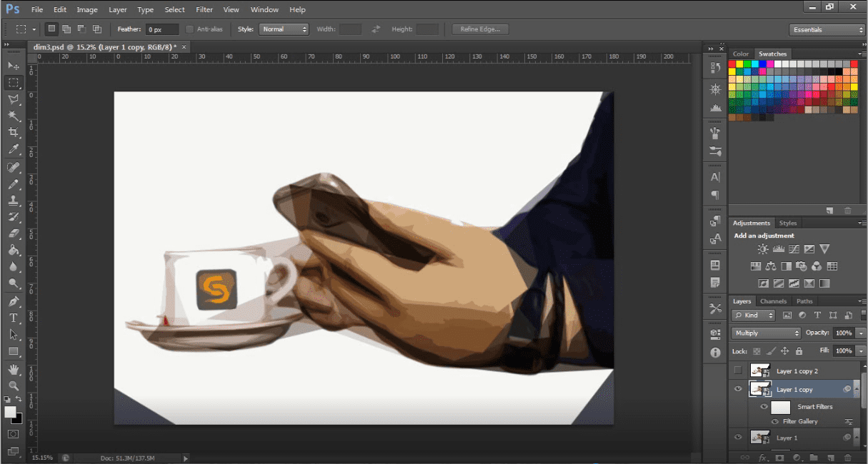Click the Feather input field
868x464 pixels.
point(162,29)
